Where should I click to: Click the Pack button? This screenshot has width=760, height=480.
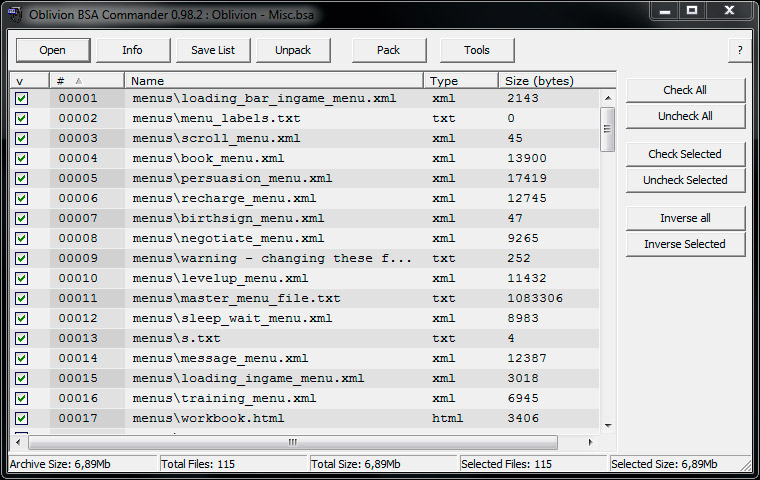click(x=389, y=50)
